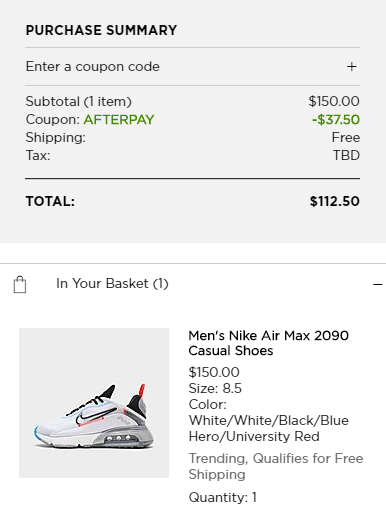Click the green AFTERPAY coupon label
Image resolution: width=386 pixels, height=515 pixels.
[119, 120]
